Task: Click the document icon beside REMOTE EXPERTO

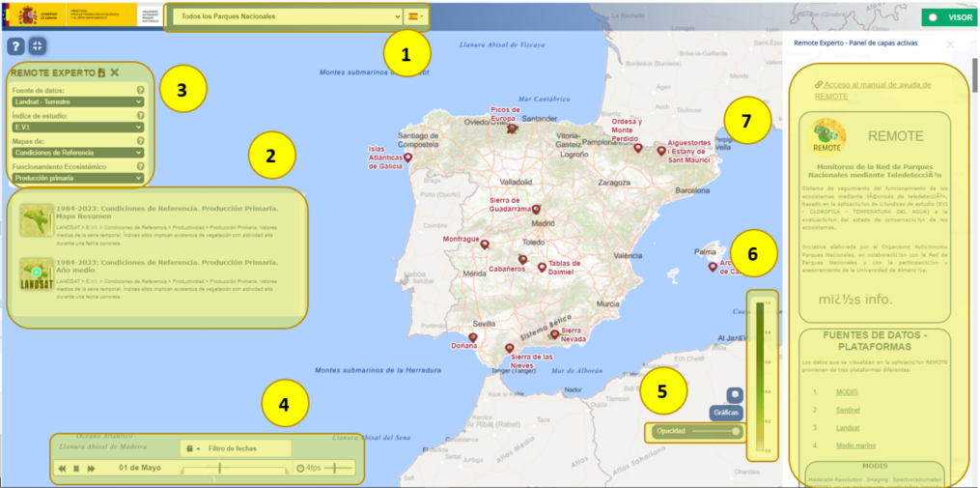Action: point(102,72)
